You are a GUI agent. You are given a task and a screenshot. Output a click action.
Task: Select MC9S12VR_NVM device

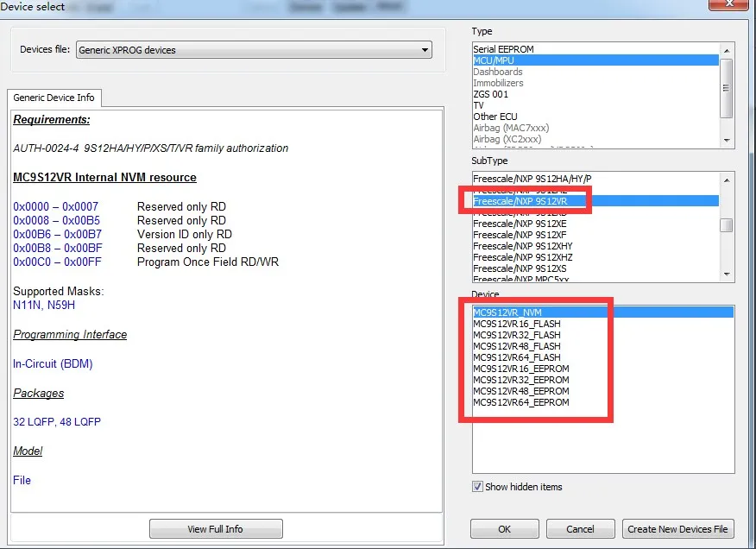pos(603,312)
